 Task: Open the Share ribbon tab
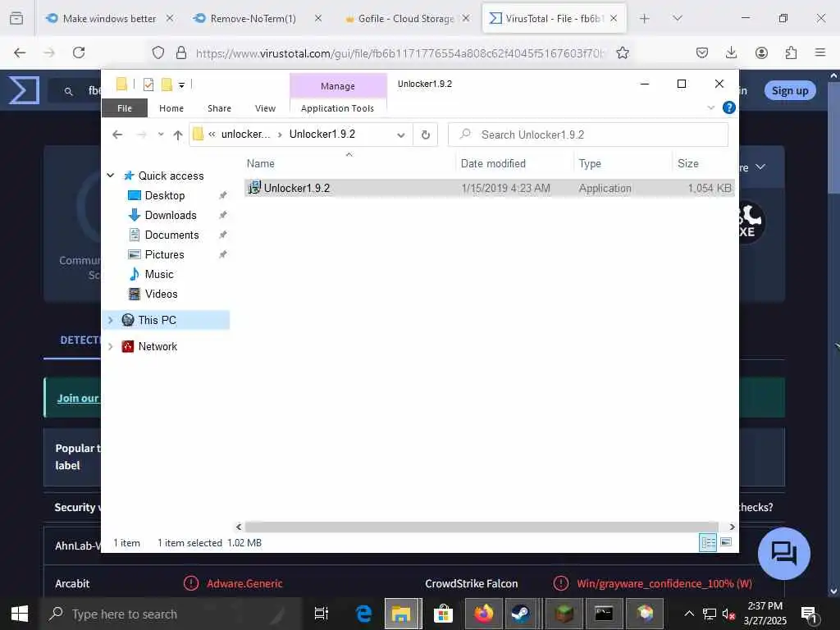click(219, 108)
